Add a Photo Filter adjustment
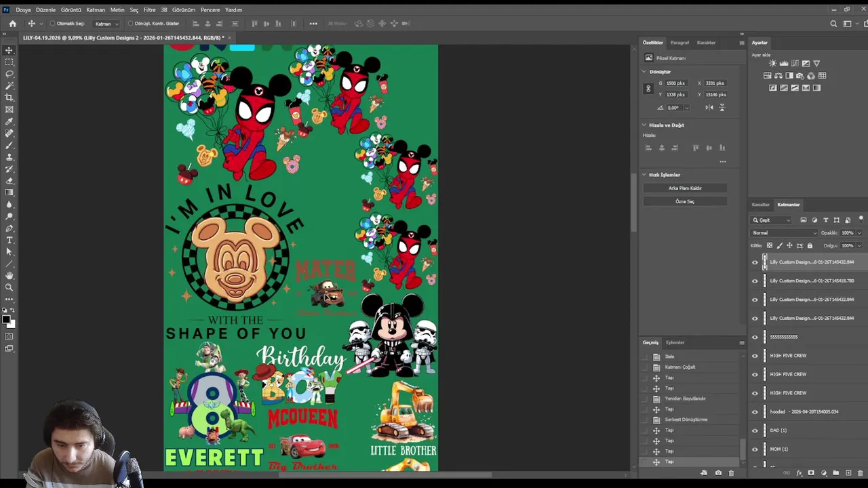The width and height of the screenshot is (868, 488). [x=800, y=75]
